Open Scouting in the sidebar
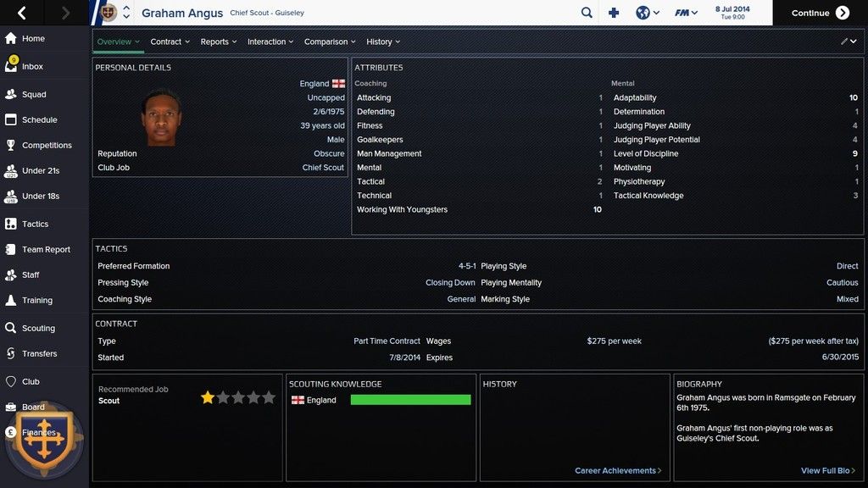868x488 pixels. pyautogui.click(x=38, y=328)
